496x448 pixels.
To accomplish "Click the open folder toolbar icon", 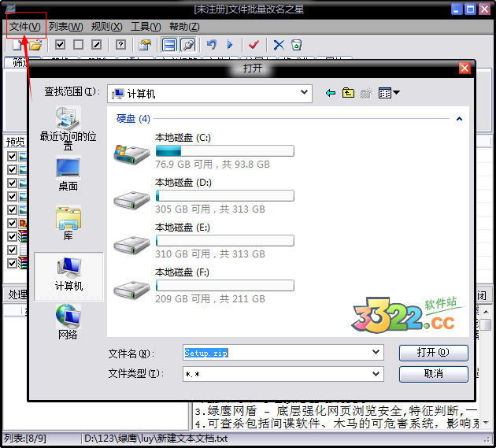I will 35,45.
